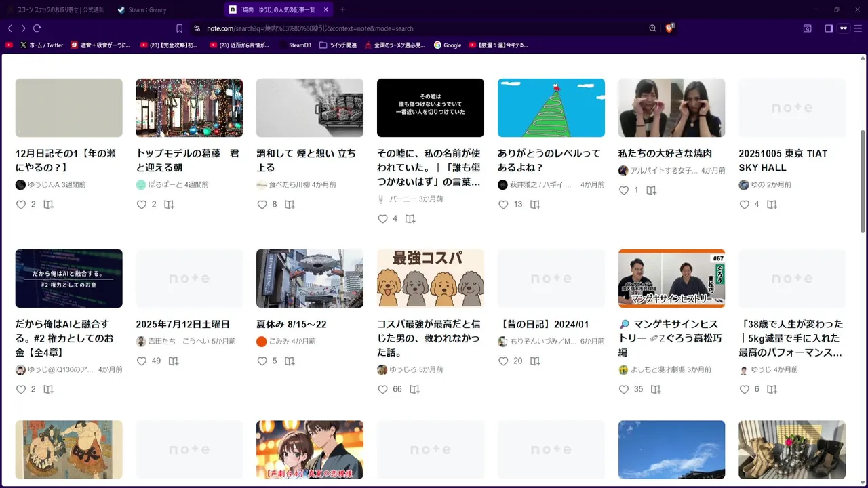Open the Brave Shields lion icon
868x488 pixels.
(x=670, y=28)
